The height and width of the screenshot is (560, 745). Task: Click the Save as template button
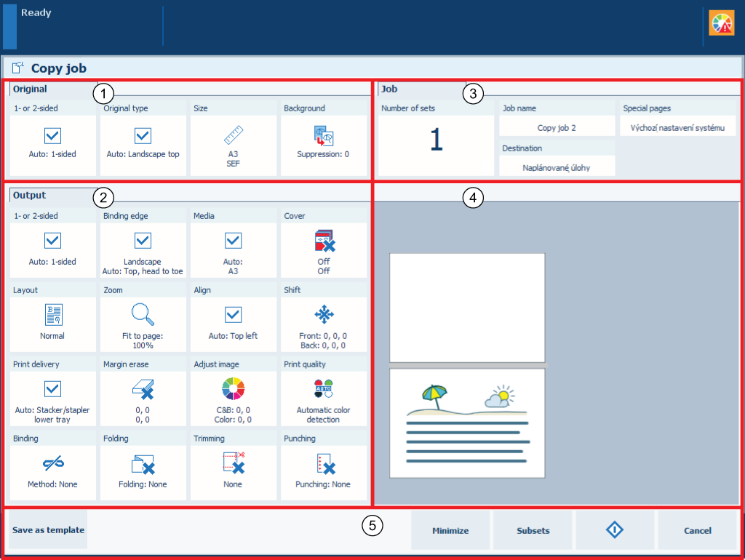(48, 530)
